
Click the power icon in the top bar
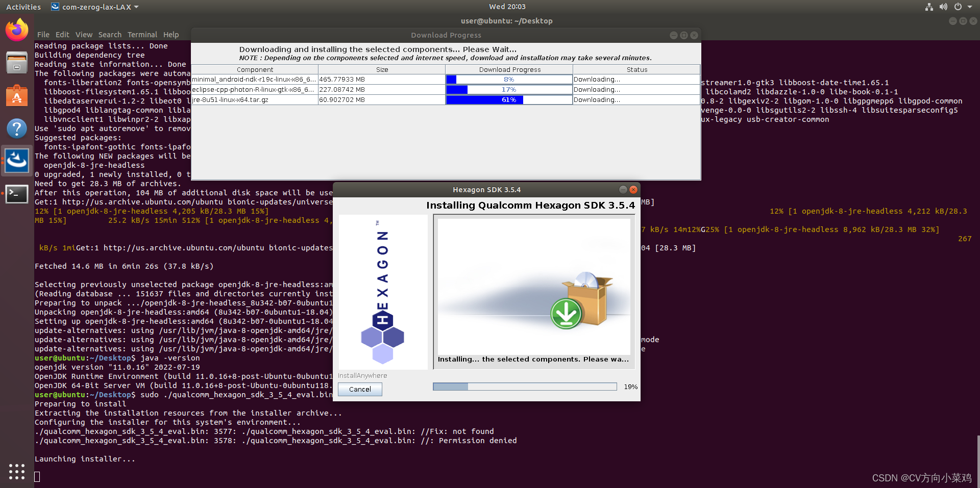959,7
